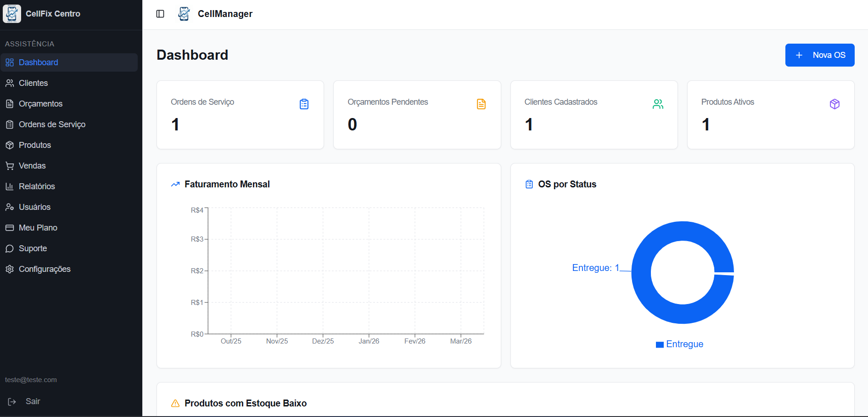Click the Configurações gear icon in sidebar
This screenshot has width=868, height=417.
[x=10, y=269]
